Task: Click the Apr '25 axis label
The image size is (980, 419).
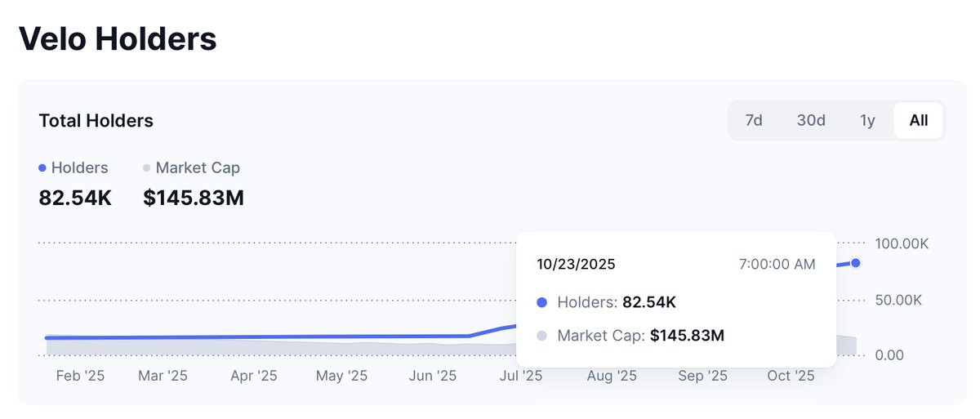Action: 254,376
